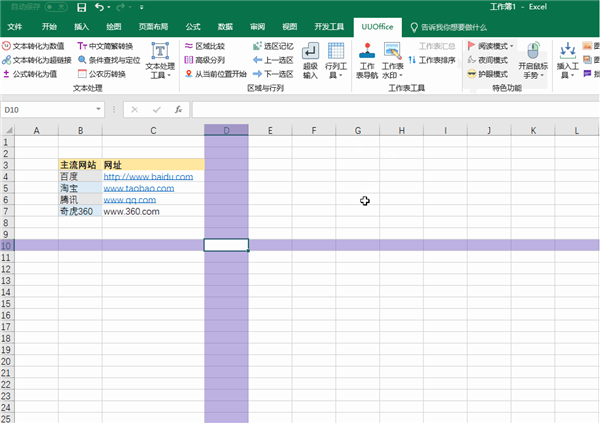Click 工作表排序 worksheet sort tool
The height and width of the screenshot is (424, 600).
click(431, 60)
